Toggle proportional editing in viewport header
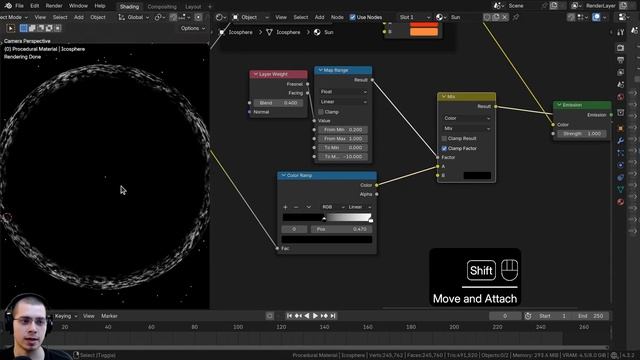640x360 pixels. [198, 17]
